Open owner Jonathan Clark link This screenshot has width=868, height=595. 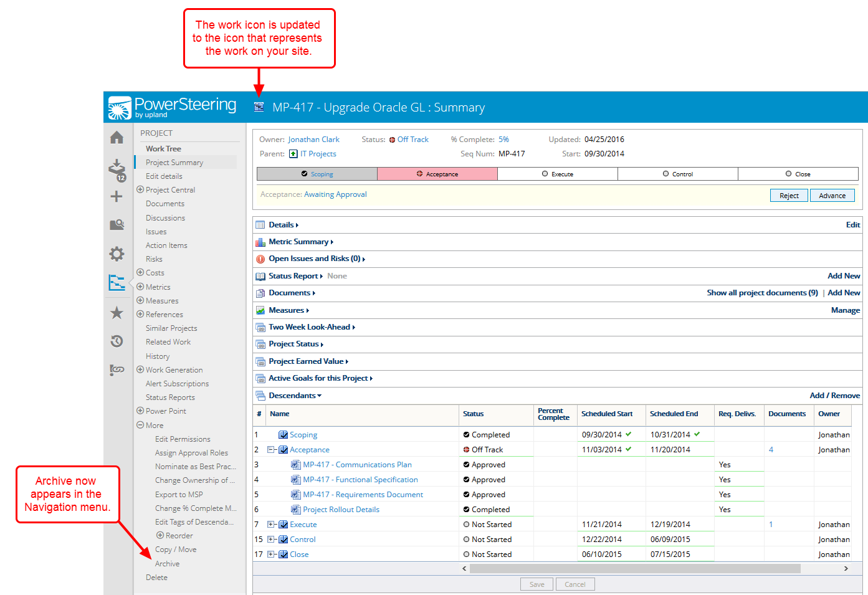point(313,140)
